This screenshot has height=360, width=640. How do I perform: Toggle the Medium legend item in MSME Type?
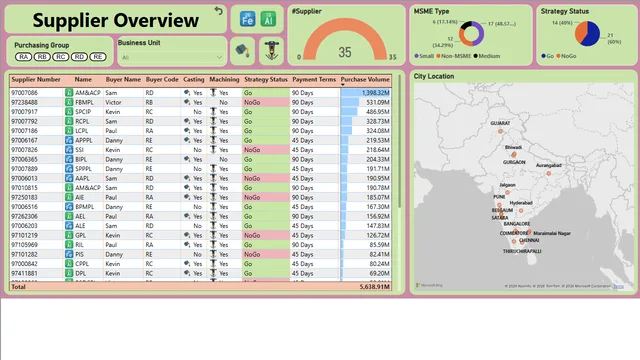pos(487,56)
